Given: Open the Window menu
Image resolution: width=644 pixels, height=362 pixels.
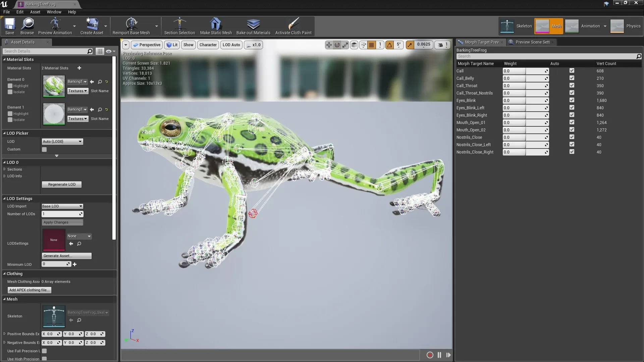Looking at the screenshot, I should click(x=54, y=12).
